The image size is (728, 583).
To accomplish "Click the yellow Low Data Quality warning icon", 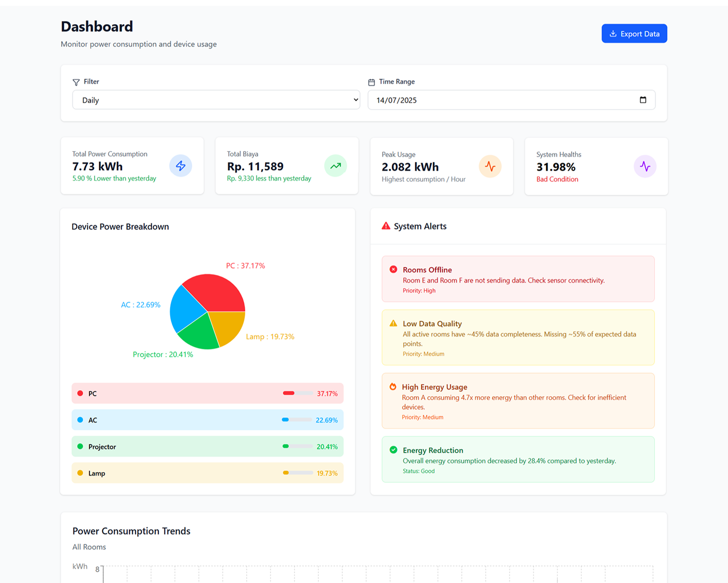I will [x=393, y=323].
